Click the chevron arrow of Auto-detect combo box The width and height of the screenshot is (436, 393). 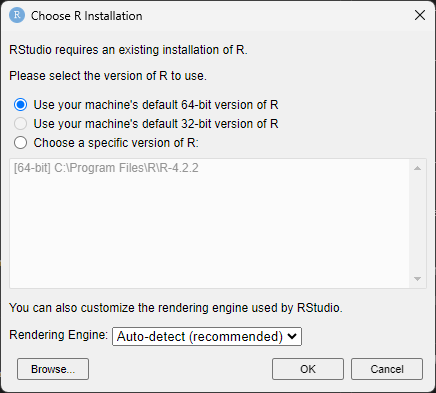click(292, 336)
